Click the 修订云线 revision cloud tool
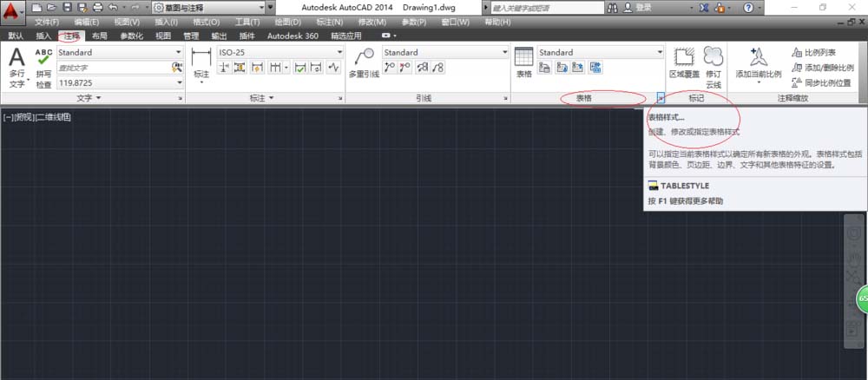 713,68
